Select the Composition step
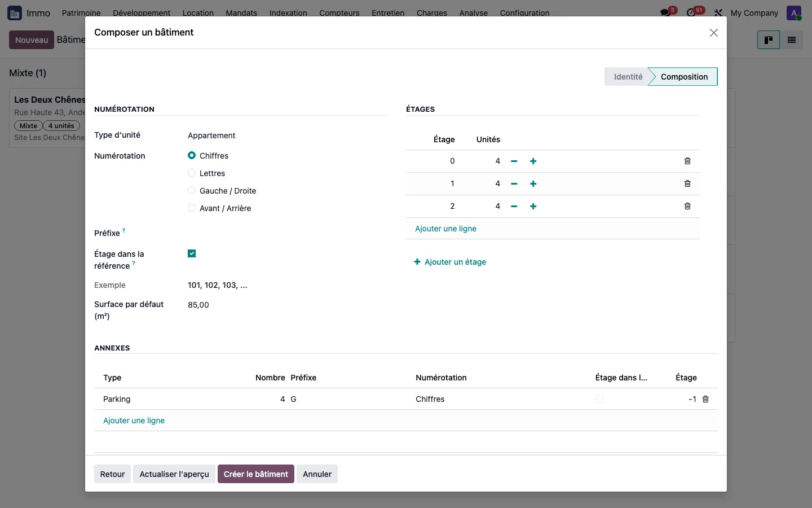 [683, 77]
